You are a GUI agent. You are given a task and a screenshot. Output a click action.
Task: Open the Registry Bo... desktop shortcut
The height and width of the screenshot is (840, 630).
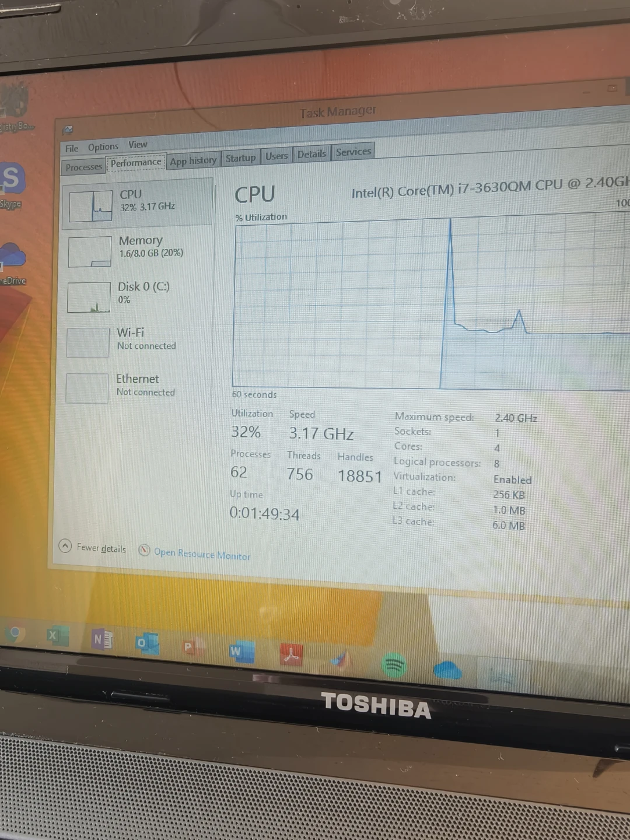tap(15, 108)
